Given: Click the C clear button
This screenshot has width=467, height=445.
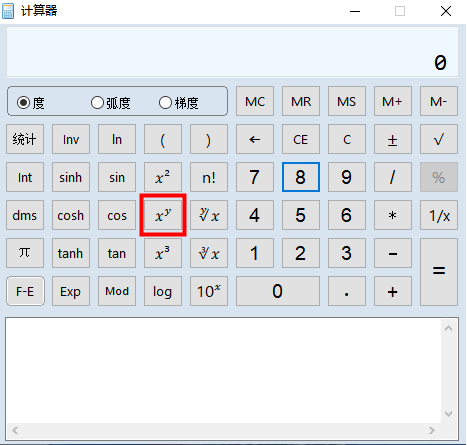Looking at the screenshot, I should (x=347, y=139).
